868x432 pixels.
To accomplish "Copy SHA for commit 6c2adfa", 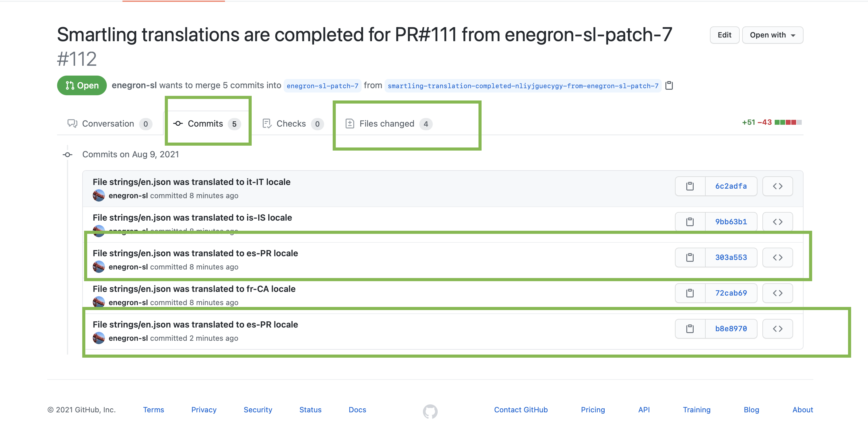I will tap(690, 186).
